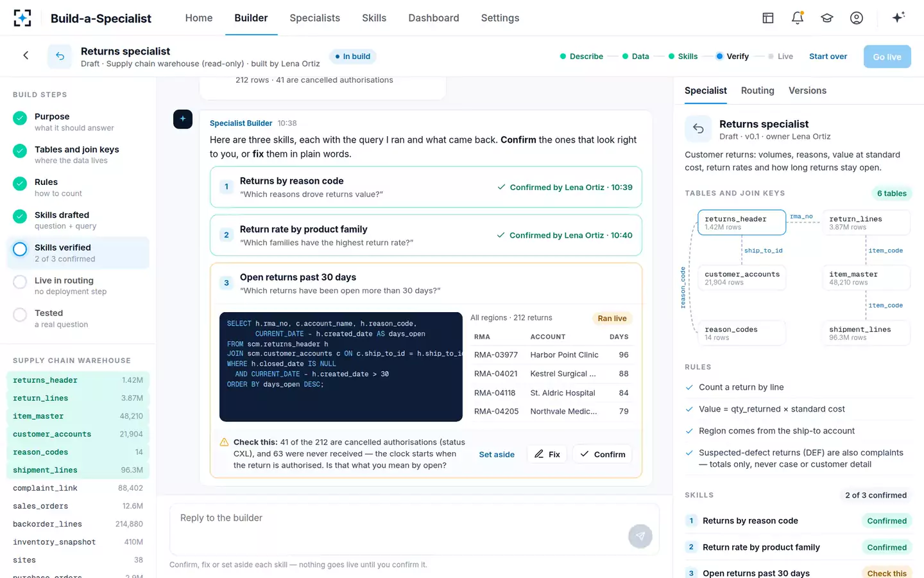
Task: Select the Skills verified step circle
Action: coord(20,249)
